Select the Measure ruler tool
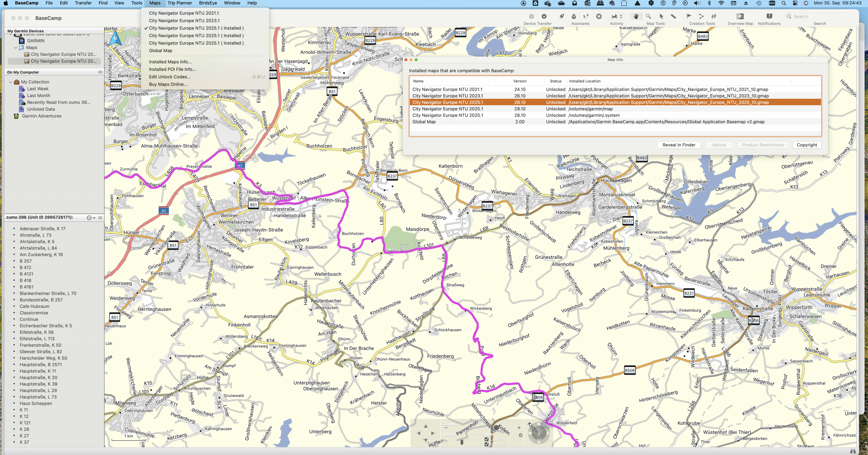The width and height of the screenshot is (868, 455). tap(673, 16)
